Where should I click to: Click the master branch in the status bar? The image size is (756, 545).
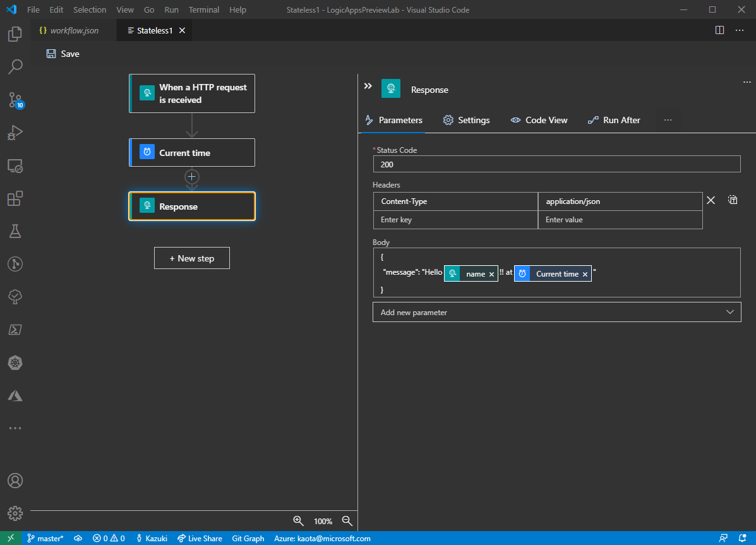click(x=45, y=538)
